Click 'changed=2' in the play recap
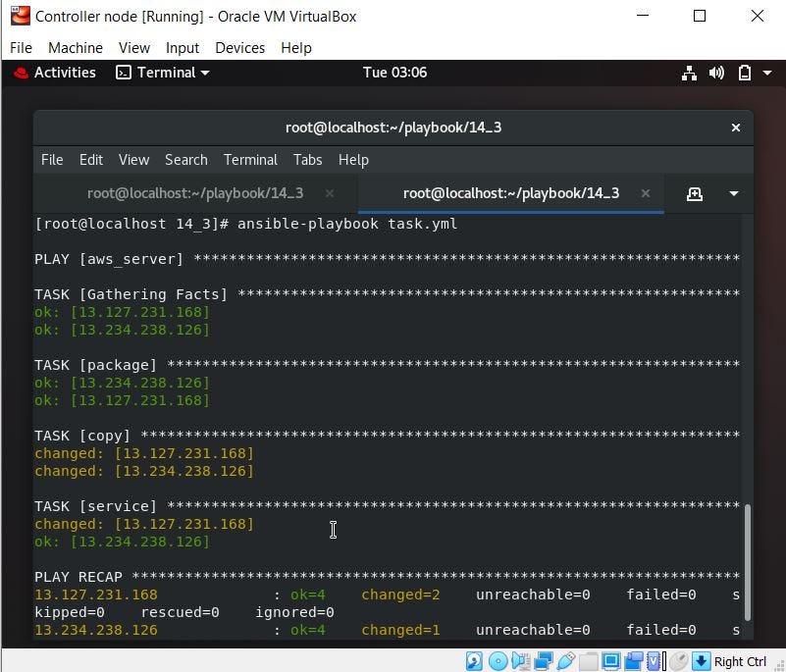 coord(400,594)
